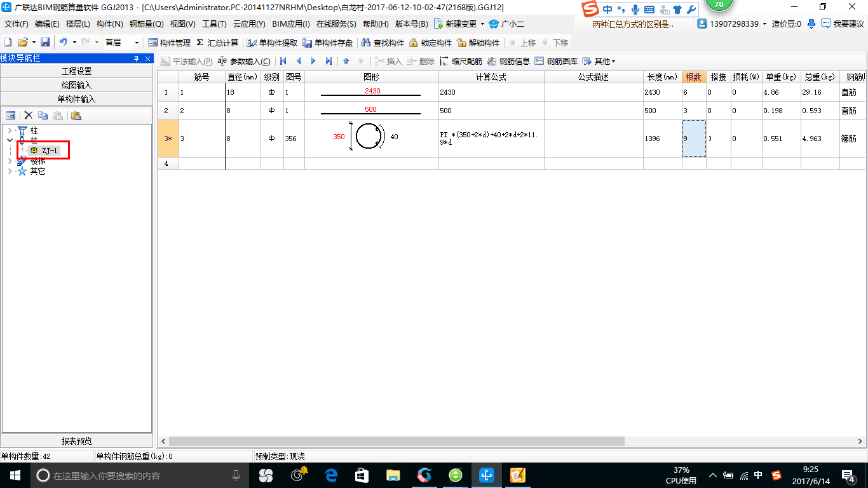Save the project with the floppy disk icon

(45, 43)
